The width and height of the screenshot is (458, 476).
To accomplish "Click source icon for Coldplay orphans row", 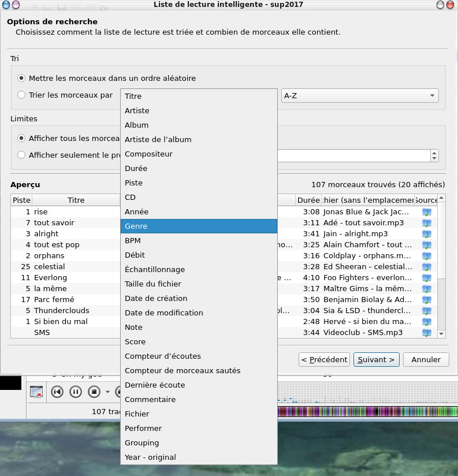I will [427, 256].
